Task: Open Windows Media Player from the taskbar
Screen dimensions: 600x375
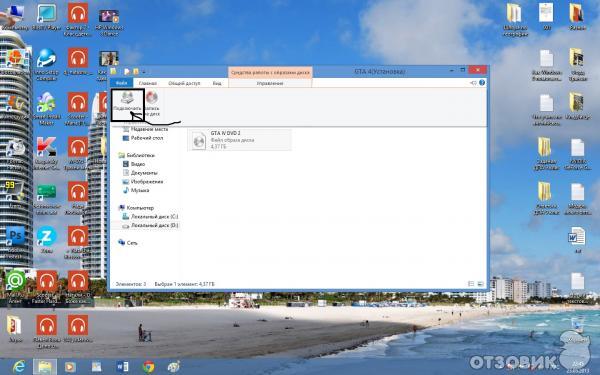Action: [x=70, y=367]
